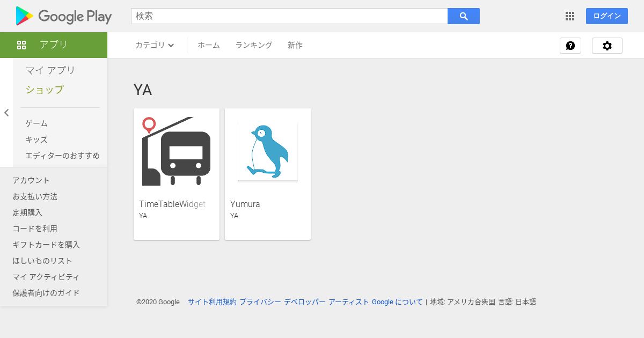The height and width of the screenshot is (338, 644).
Task: Click the Google Play logo
Action: (x=64, y=16)
